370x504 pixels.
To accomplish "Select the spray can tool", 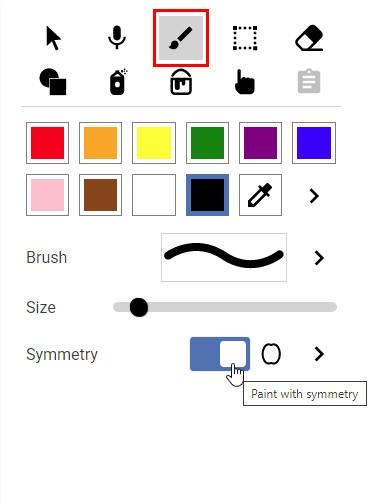I will 118,82.
